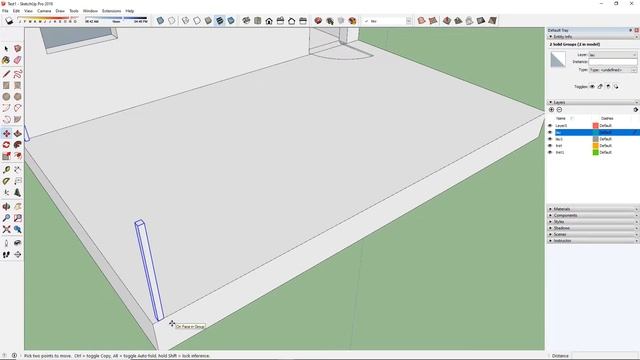The image size is (640, 360).
Task: Select the Polygon tool
Action: 18,97
